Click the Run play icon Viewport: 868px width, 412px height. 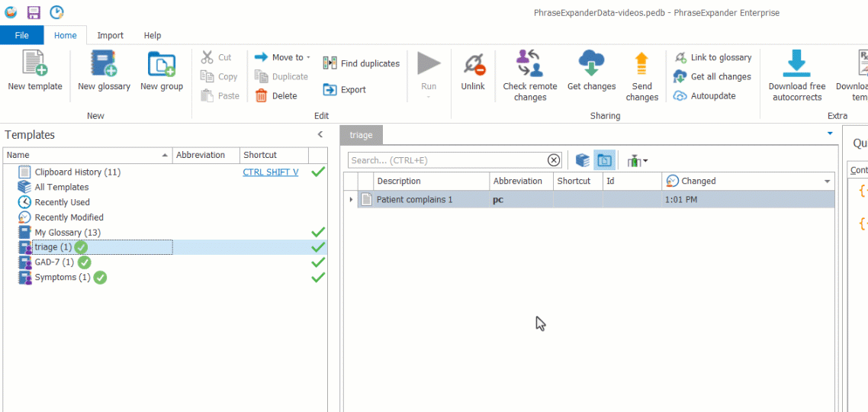pos(429,63)
